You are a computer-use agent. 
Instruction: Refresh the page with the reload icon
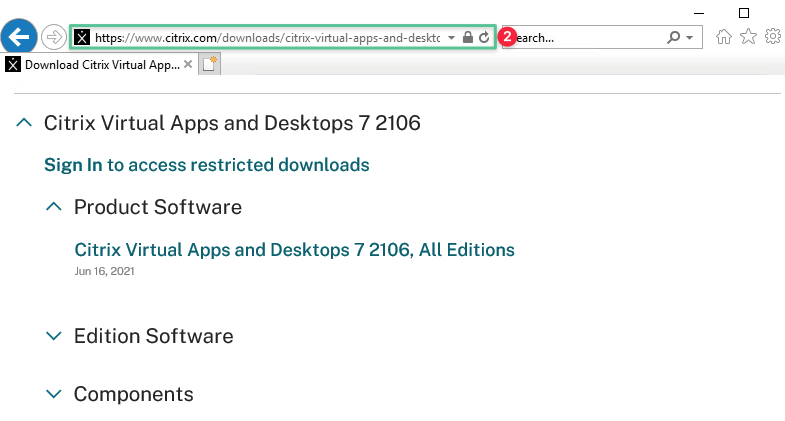point(484,38)
